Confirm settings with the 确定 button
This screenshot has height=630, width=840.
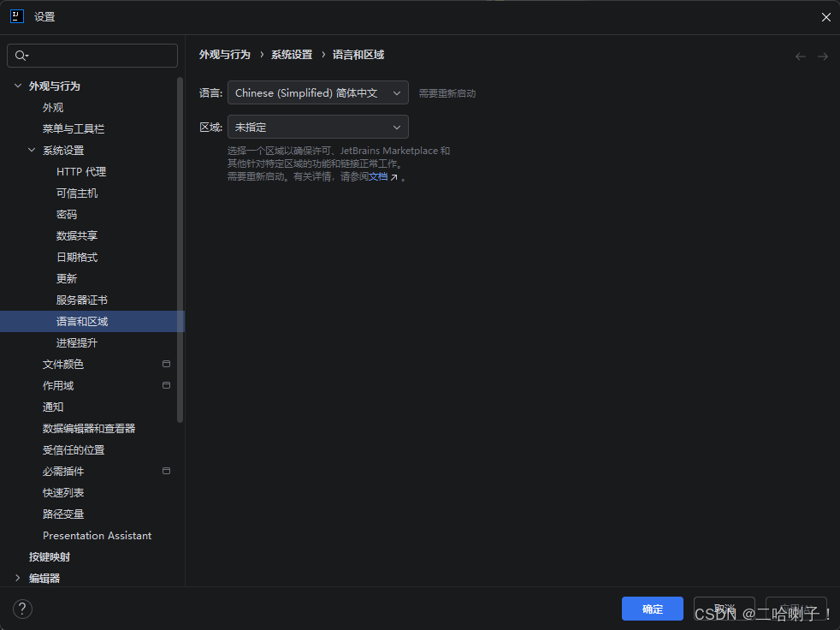(x=652, y=609)
